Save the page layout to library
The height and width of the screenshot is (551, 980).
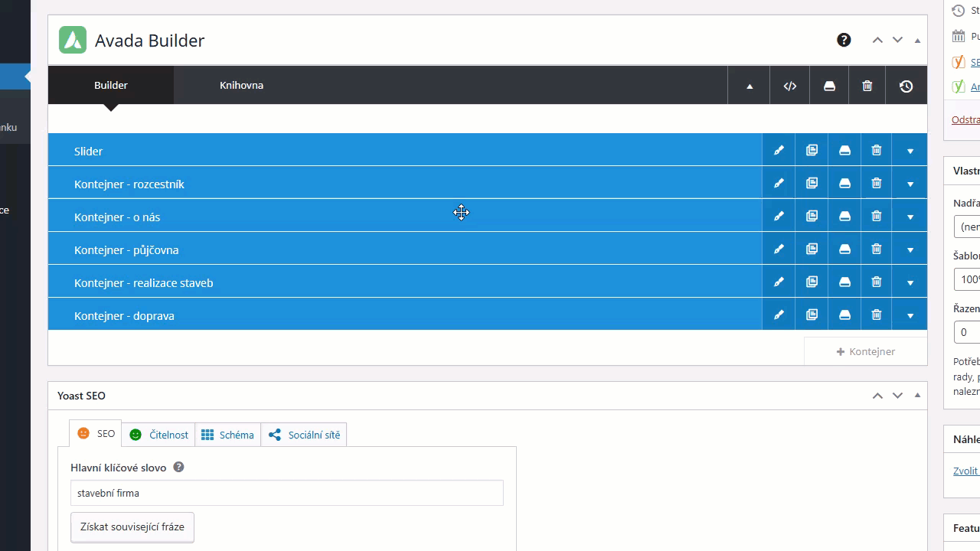pos(829,86)
